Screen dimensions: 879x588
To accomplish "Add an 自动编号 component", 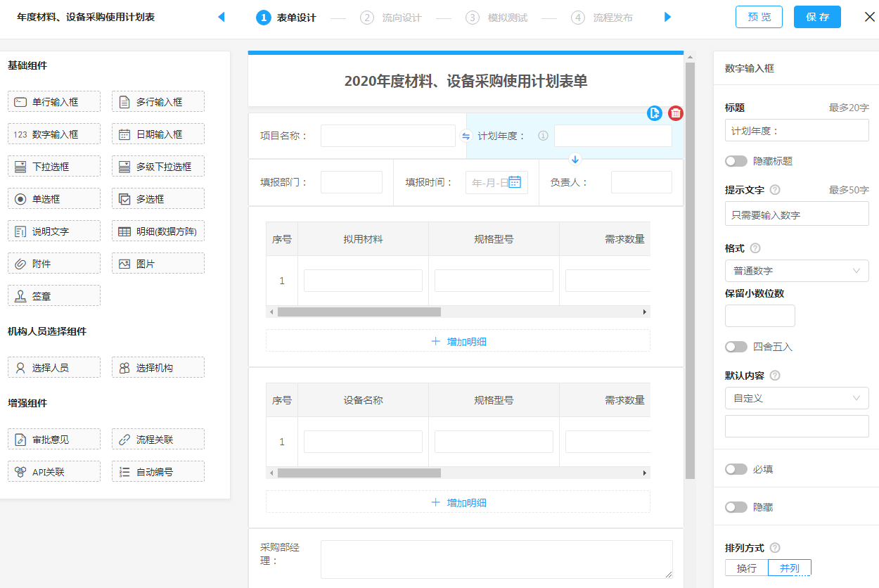I will (x=158, y=471).
